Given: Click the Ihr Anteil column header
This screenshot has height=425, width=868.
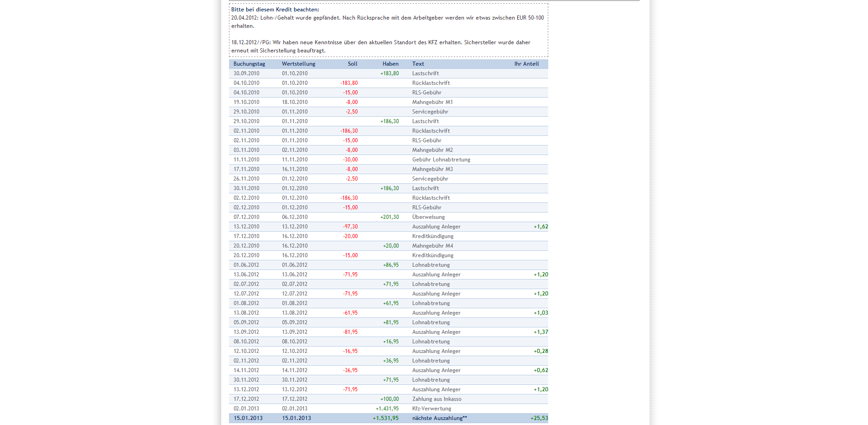Looking at the screenshot, I should 526,64.
